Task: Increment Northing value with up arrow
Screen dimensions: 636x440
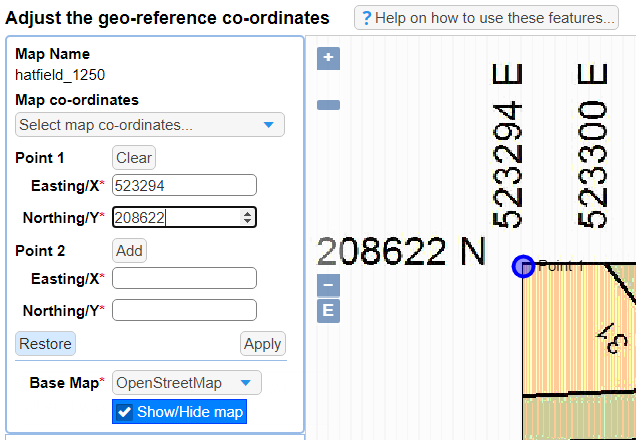Action: coord(248,213)
